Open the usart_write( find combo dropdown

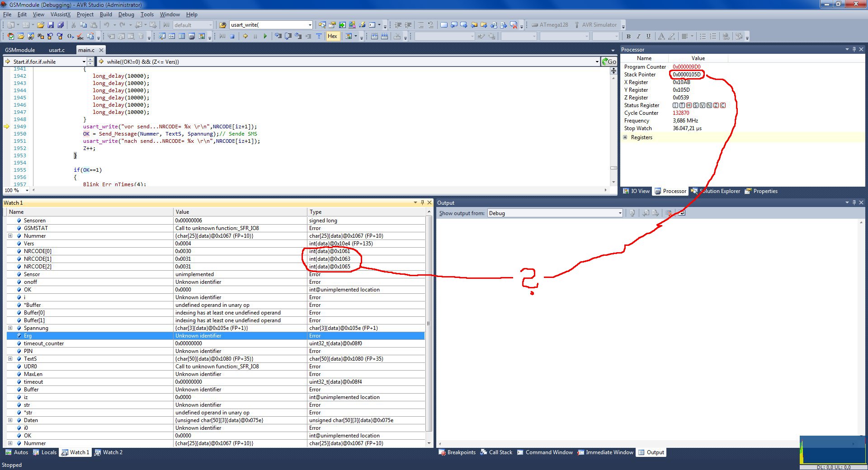310,25
